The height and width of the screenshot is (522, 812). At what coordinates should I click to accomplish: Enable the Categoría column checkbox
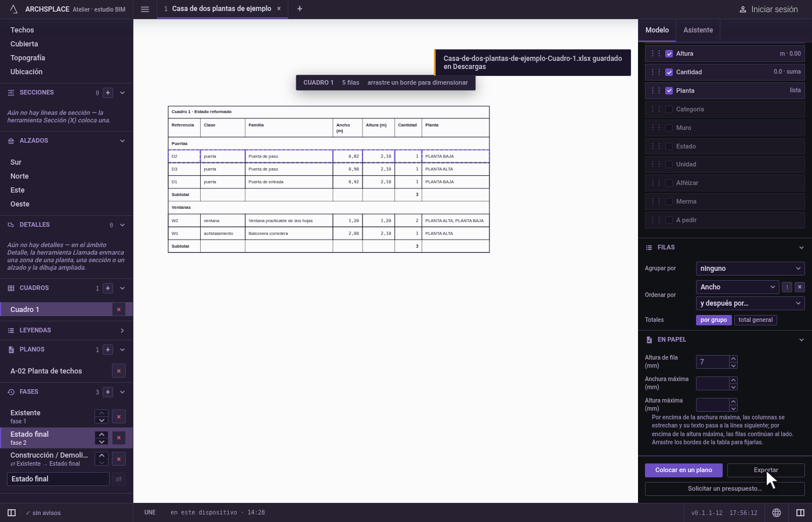click(669, 110)
